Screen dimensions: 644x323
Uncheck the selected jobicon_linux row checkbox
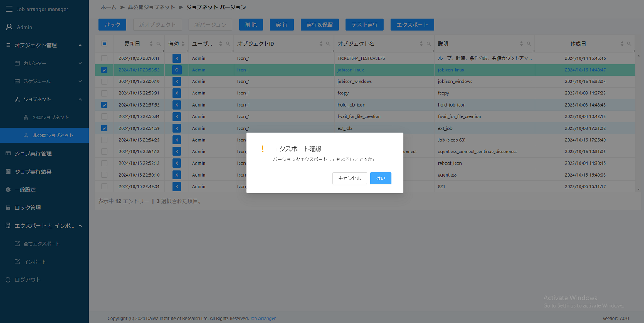[104, 70]
